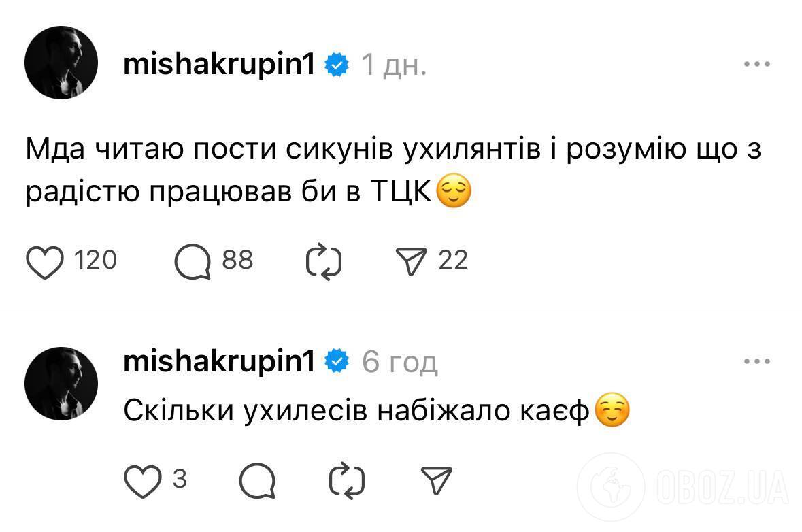Repost the first thread

coord(324,261)
